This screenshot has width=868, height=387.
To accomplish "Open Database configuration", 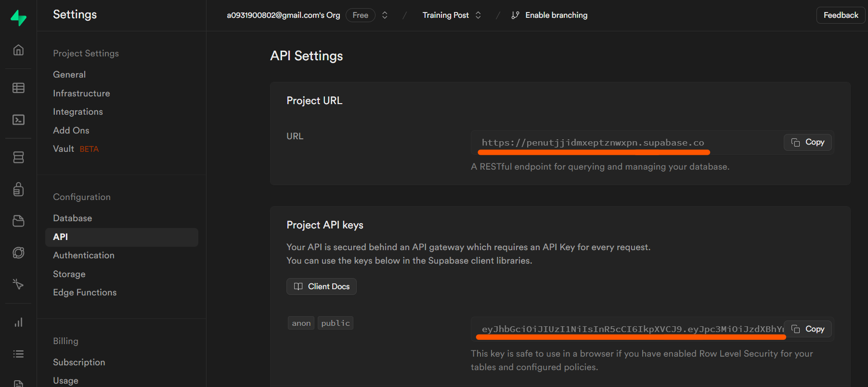I will point(72,218).
